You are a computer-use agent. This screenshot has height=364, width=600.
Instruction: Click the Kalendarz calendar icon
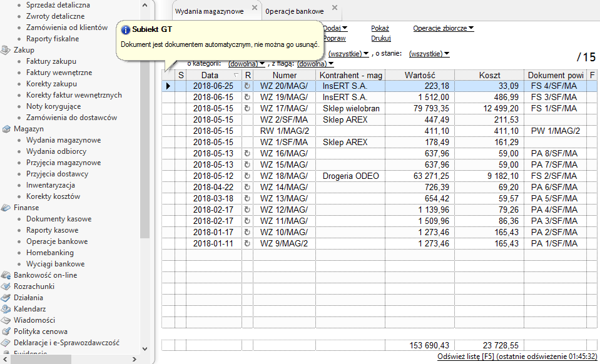(x=6, y=309)
